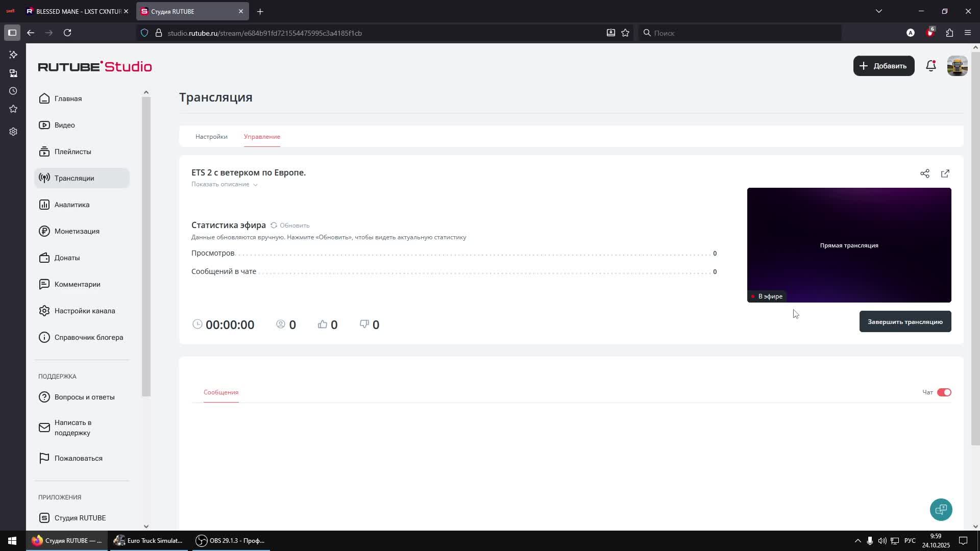This screenshot has width=980, height=551.
Task: Click the browser extensions puzzle icon
Action: [x=949, y=33]
